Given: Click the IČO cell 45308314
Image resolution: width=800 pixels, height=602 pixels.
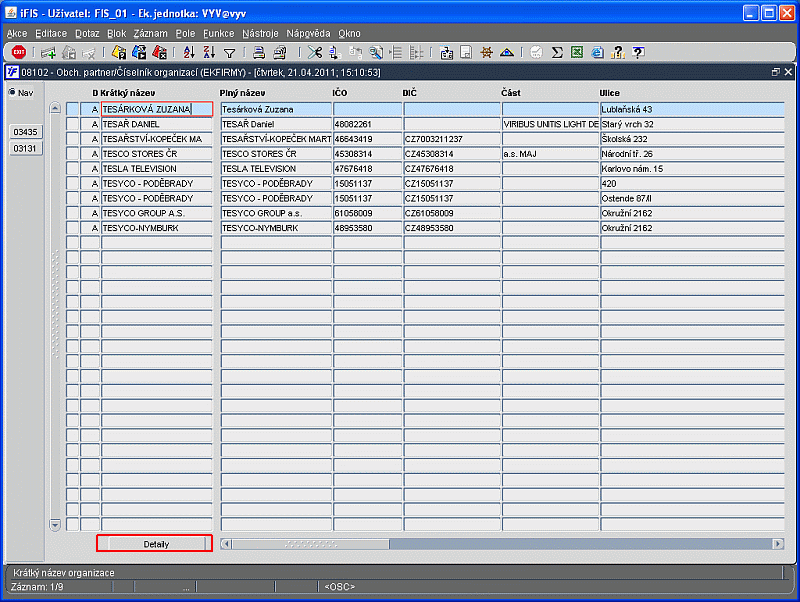Looking at the screenshot, I should [x=367, y=154].
